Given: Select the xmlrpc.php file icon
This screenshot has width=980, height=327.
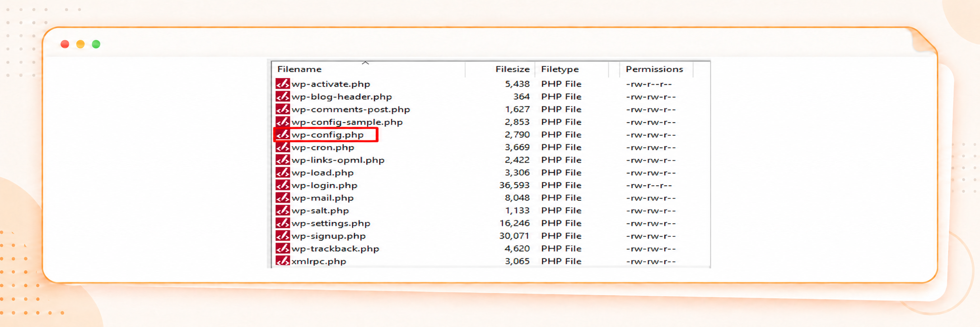Looking at the screenshot, I should click(x=283, y=261).
